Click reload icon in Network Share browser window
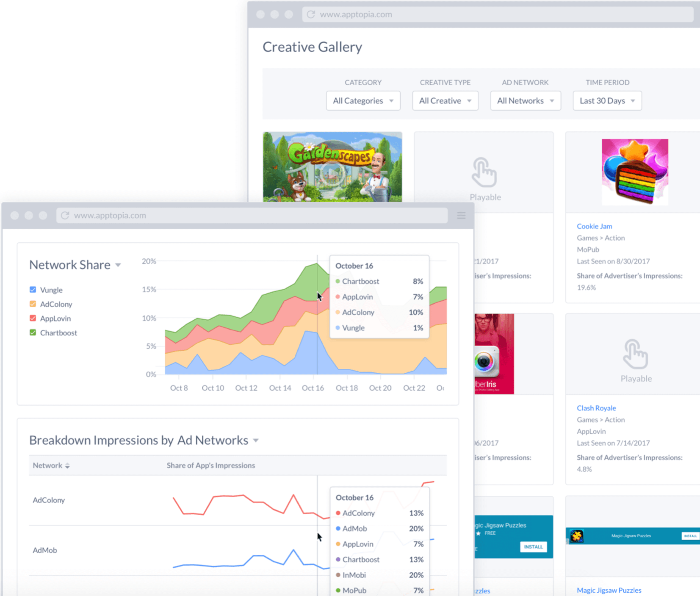The image size is (700, 596). click(65, 215)
